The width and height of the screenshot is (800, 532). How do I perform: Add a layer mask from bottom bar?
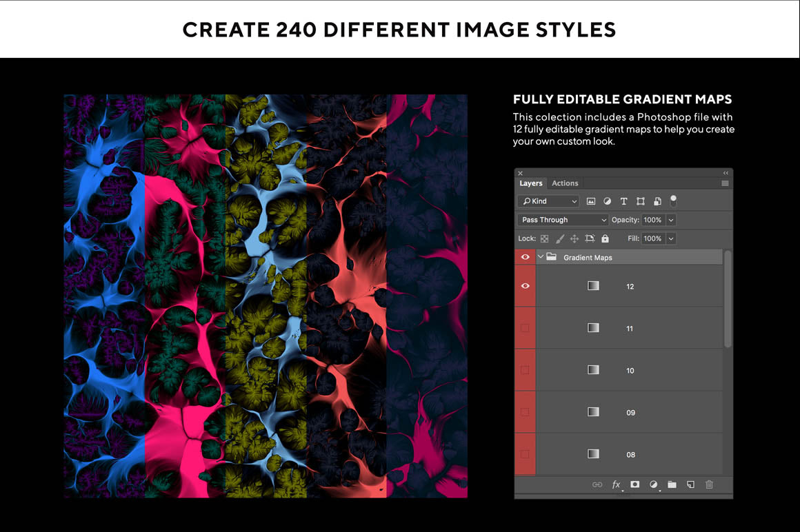(x=635, y=484)
